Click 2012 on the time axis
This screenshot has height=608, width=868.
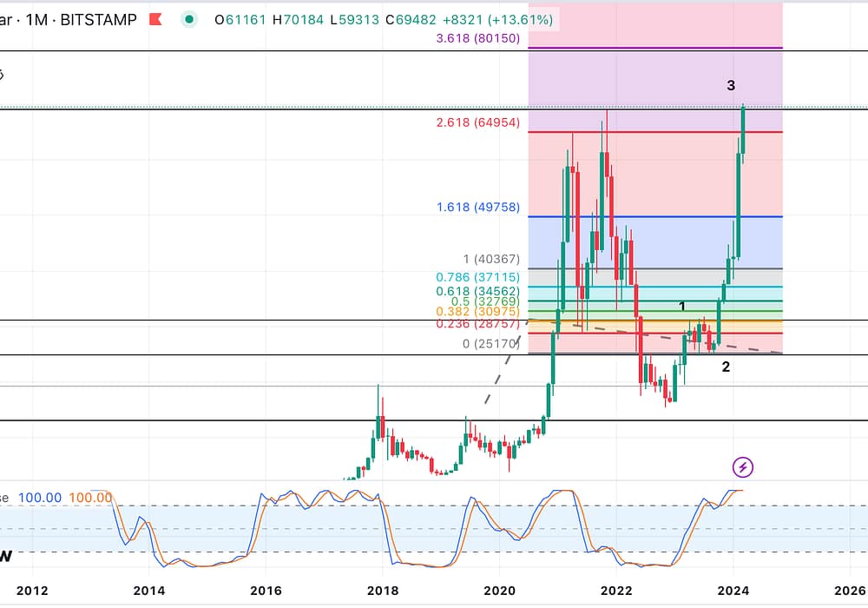point(33,591)
